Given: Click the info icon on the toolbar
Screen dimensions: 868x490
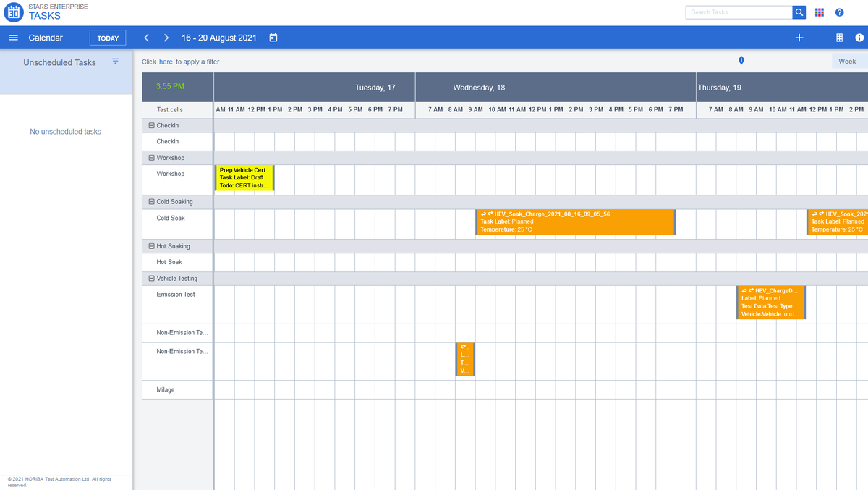Looking at the screenshot, I should (x=858, y=37).
